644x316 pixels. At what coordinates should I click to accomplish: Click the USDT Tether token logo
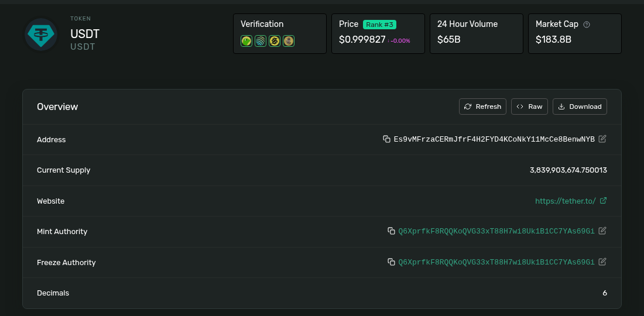tap(40, 35)
